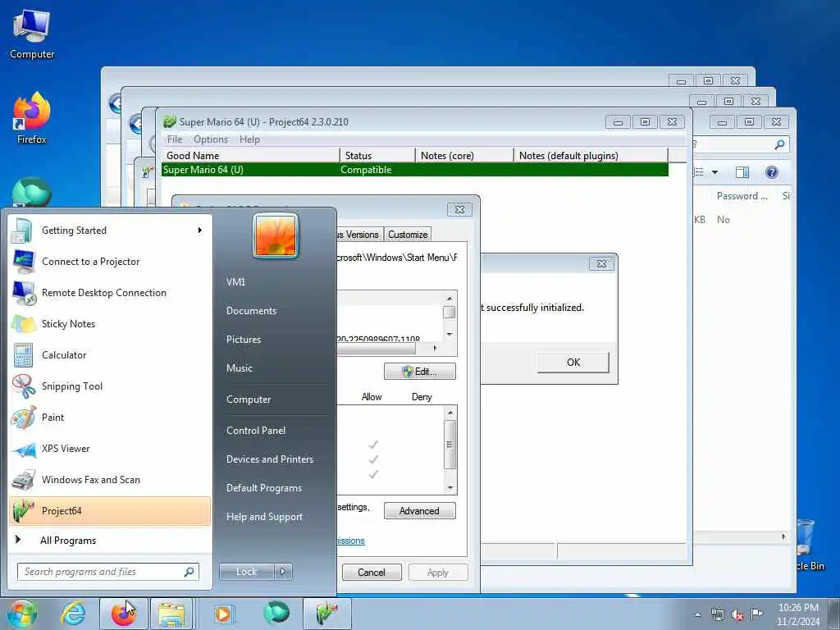
Task: Launch Project64 from the Start menu
Action: pyautogui.click(x=110, y=510)
